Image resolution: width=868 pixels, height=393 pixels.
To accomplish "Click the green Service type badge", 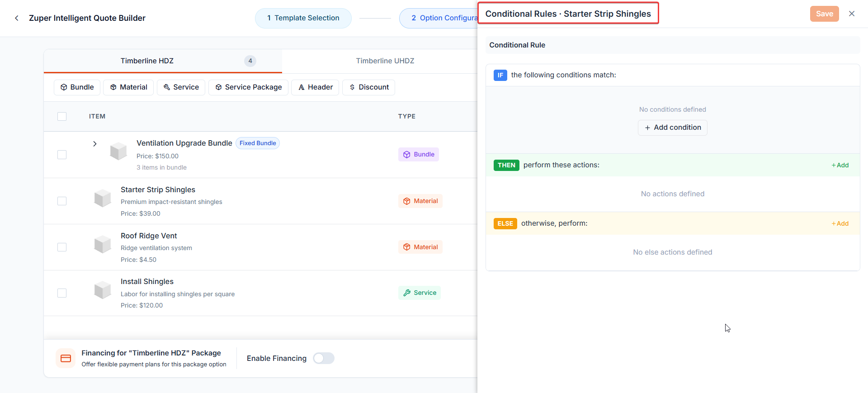I will [x=420, y=293].
